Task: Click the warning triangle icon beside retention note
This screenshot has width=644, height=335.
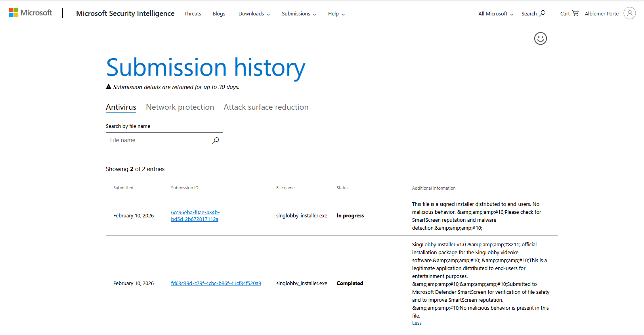Action: (109, 87)
